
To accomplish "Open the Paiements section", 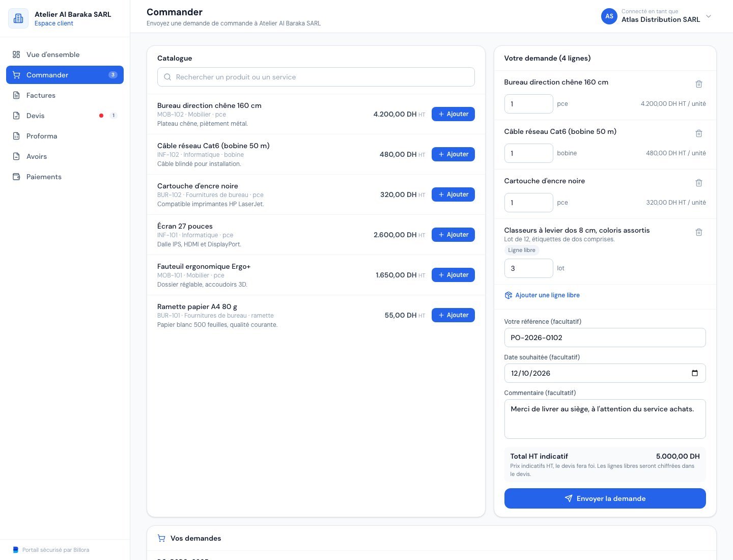I will [x=65, y=177].
